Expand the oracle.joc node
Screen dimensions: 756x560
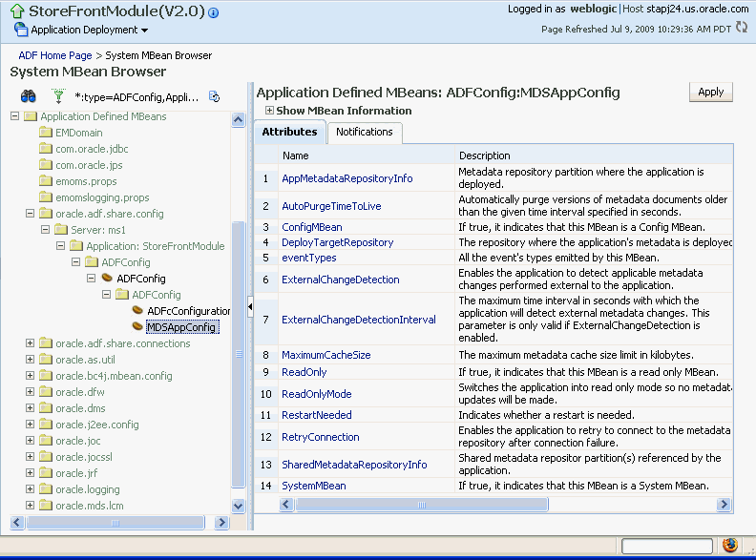click(30, 440)
